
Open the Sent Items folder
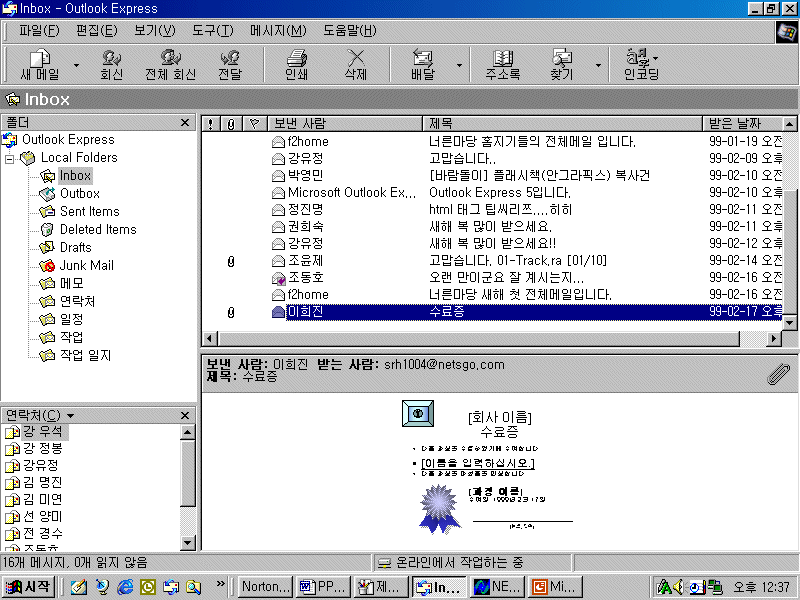pyautogui.click(x=89, y=212)
